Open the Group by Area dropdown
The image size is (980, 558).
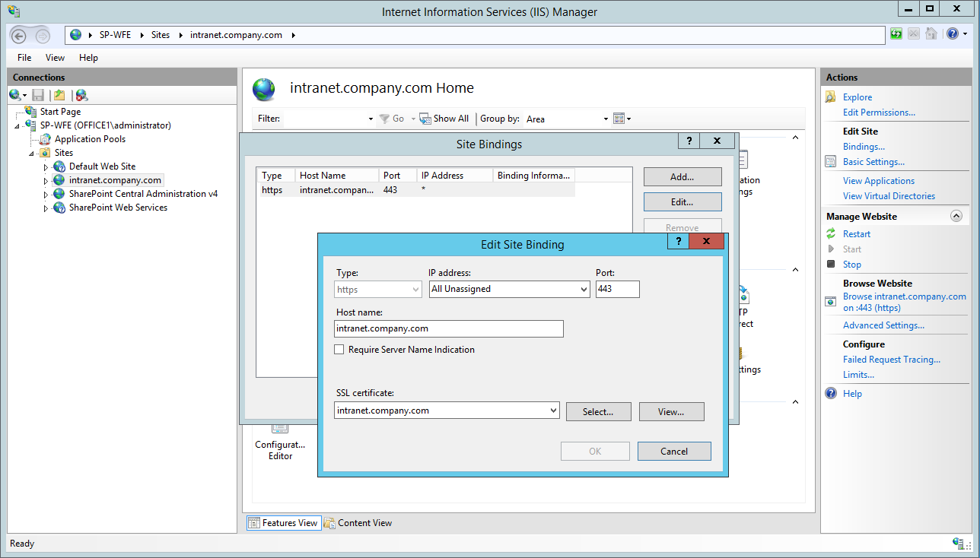point(606,119)
